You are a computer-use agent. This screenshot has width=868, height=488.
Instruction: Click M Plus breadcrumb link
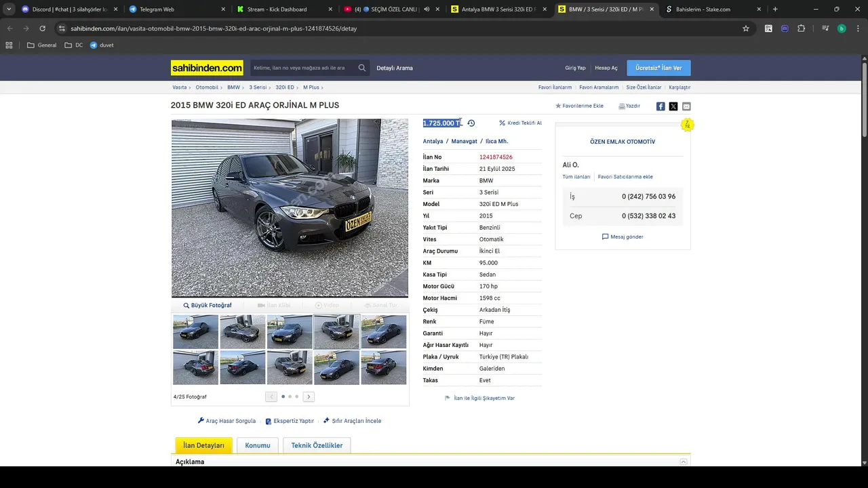(311, 87)
